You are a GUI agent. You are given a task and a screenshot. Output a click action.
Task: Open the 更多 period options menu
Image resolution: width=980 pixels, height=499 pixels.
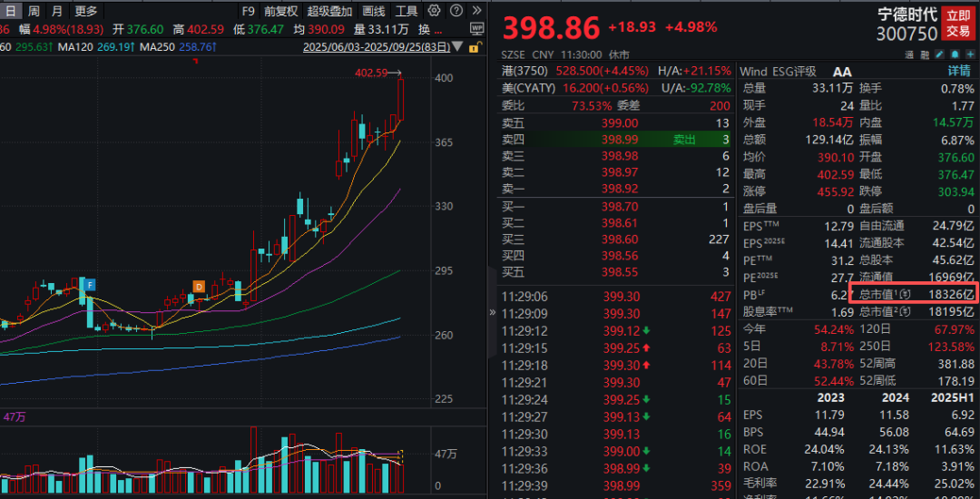85,11
